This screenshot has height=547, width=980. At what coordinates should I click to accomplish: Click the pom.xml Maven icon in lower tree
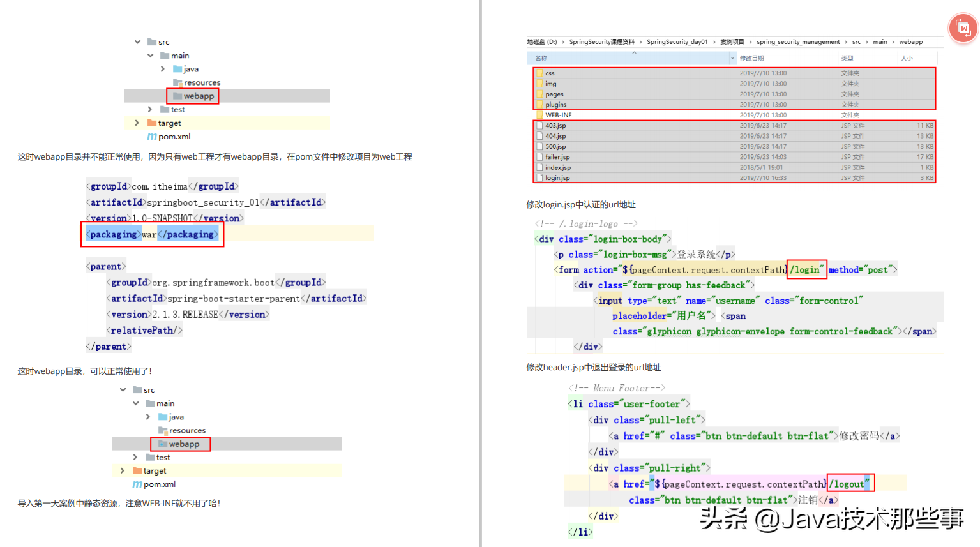(x=137, y=484)
